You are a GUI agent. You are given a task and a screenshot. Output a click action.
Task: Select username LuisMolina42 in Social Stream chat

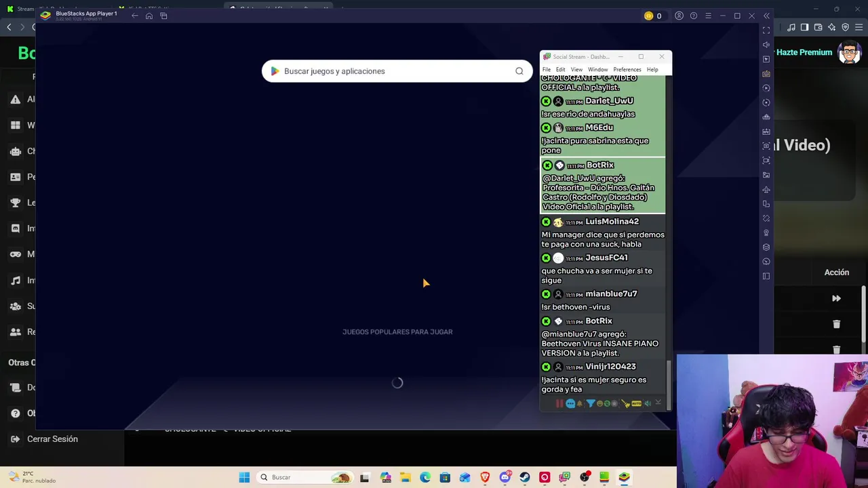[x=612, y=222]
